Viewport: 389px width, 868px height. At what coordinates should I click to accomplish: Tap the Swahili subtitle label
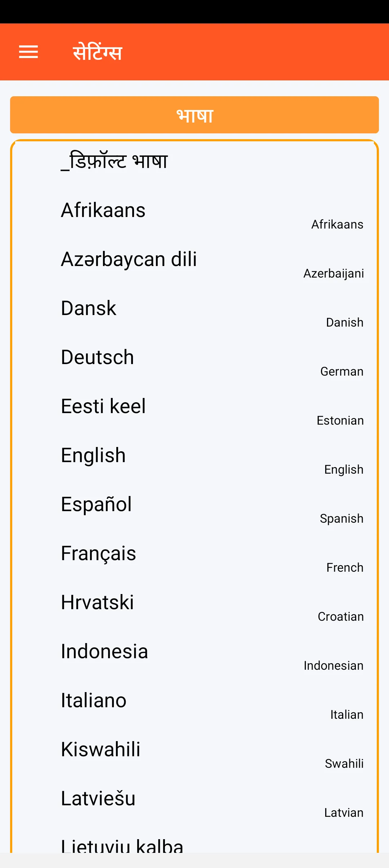344,764
